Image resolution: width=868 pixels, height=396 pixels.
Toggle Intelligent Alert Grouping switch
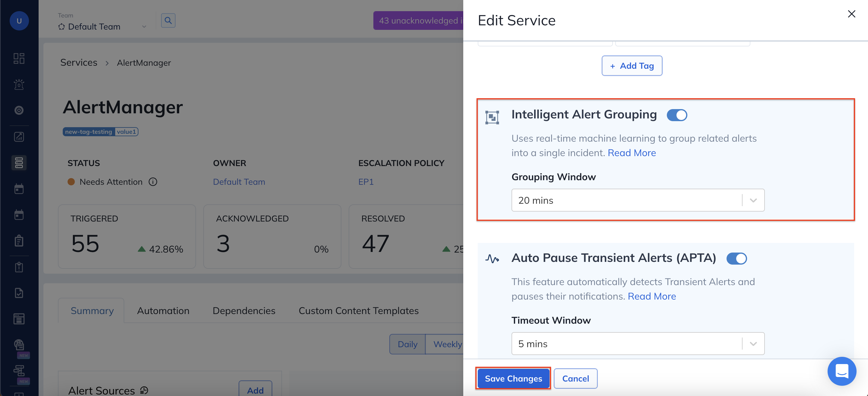click(x=676, y=115)
